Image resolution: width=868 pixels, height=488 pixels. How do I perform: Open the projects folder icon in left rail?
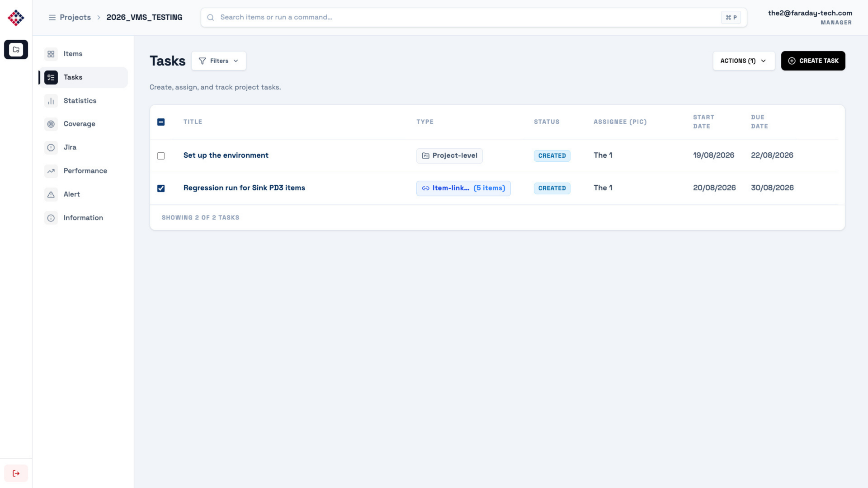pos(16,50)
